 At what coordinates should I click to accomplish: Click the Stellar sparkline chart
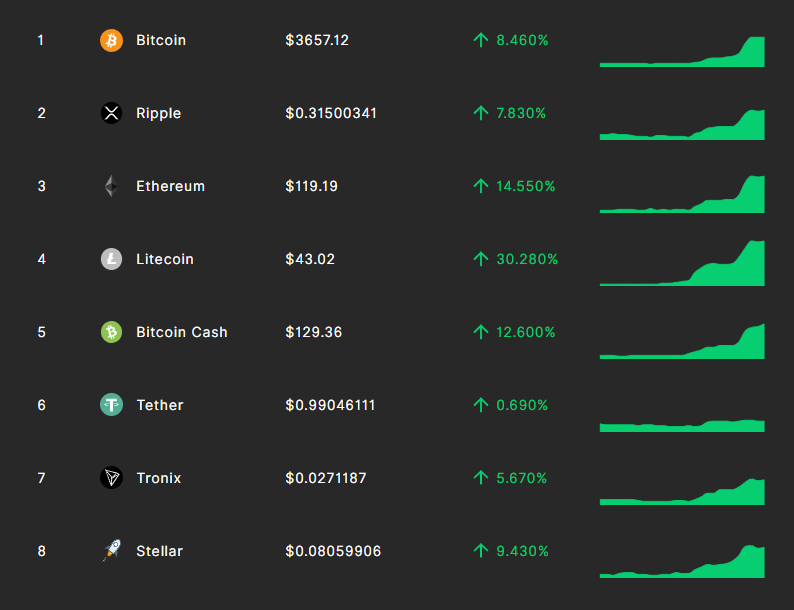[682, 561]
